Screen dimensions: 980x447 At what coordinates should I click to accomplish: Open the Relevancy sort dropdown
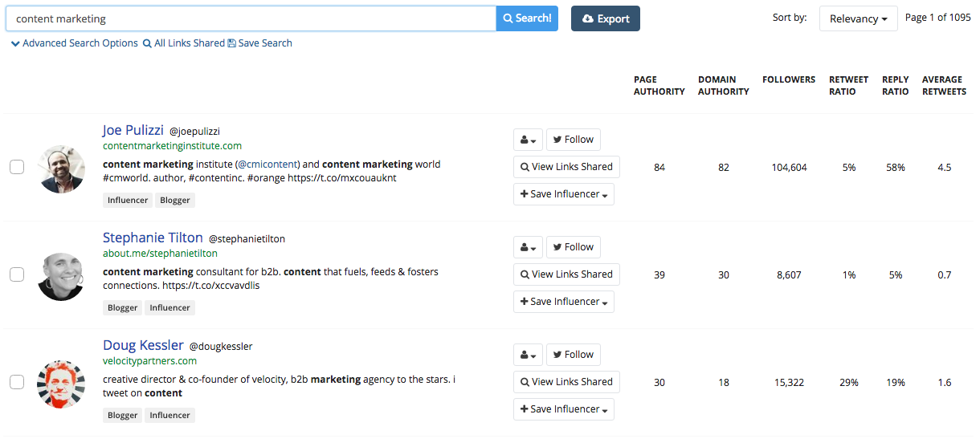[858, 18]
